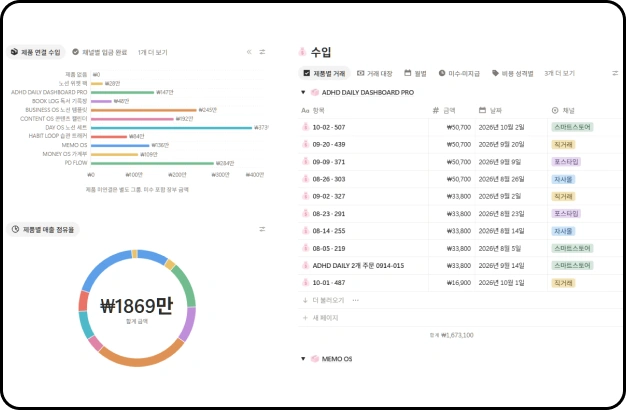Select the 제품 연결 수입 chart tab
Image resolution: width=626 pixels, height=410 pixels.
pos(36,52)
